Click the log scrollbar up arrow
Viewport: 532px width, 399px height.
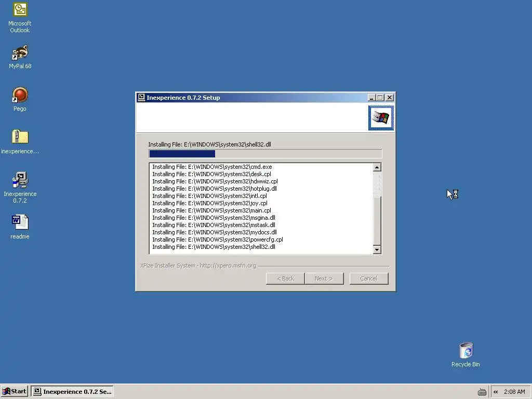(377, 167)
